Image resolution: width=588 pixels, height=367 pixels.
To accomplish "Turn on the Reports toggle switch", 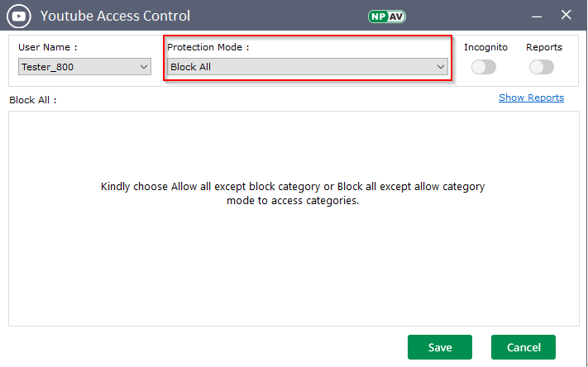I will (542, 67).
